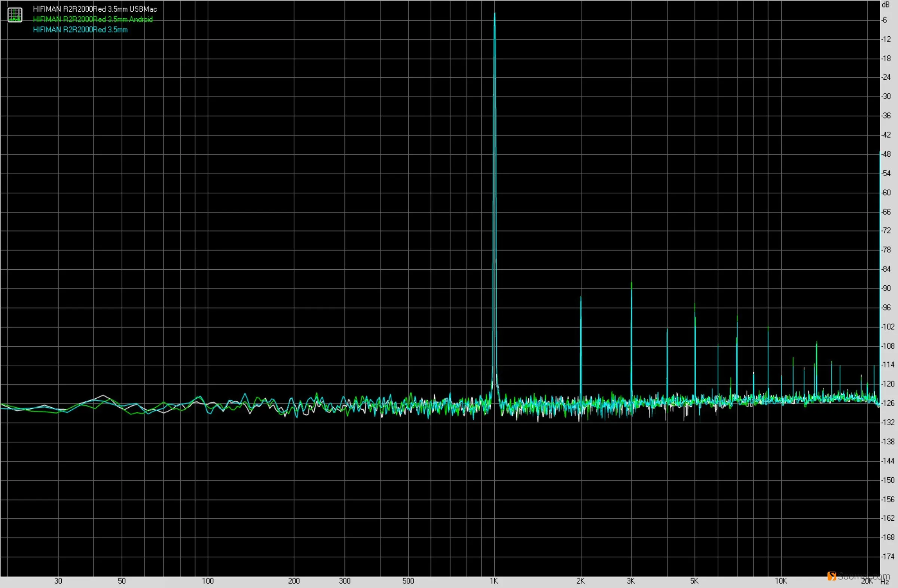The image size is (898, 588).
Task: Click the 10K frequency axis label
Action: (781, 581)
